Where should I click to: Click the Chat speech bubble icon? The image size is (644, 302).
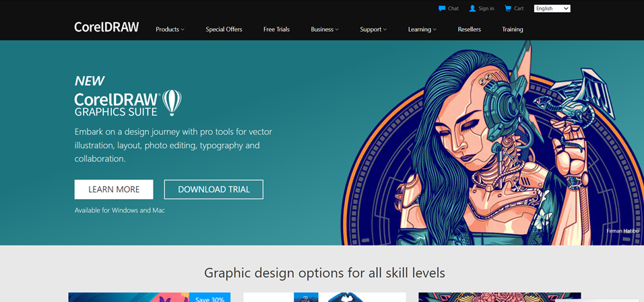click(442, 8)
